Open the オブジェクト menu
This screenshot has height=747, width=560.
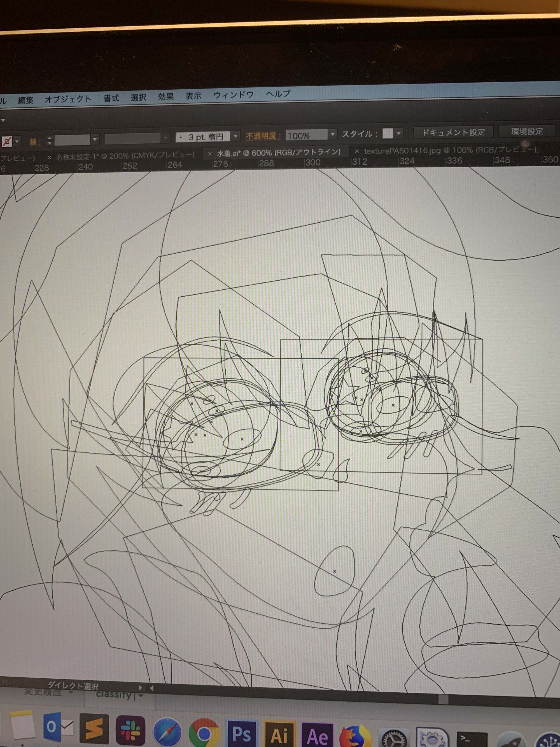(68, 99)
